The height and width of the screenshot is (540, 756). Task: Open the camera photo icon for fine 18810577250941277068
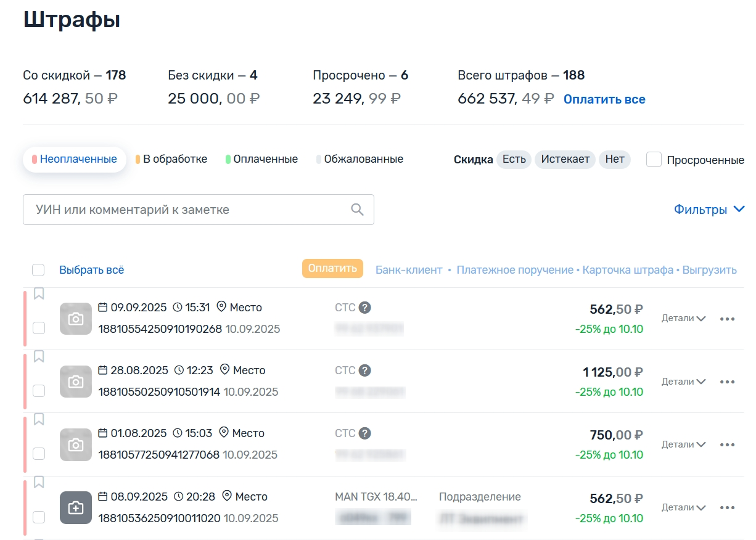[76, 445]
